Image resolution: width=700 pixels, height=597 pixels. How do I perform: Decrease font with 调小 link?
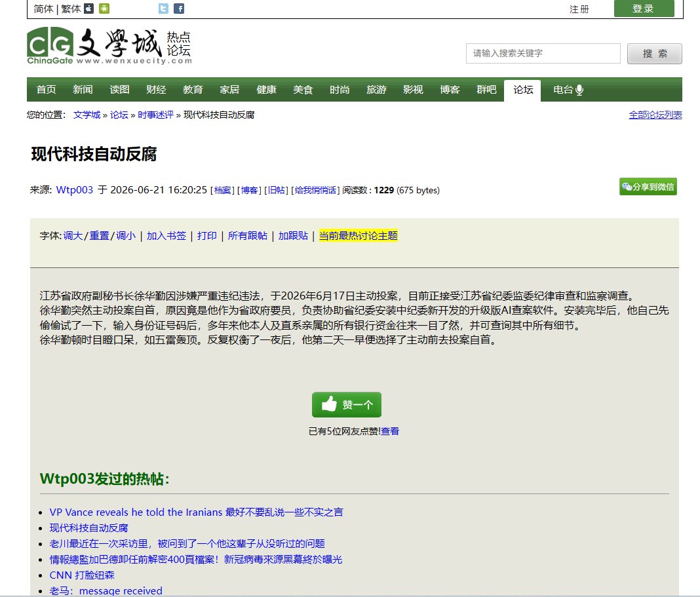[126, 236]
